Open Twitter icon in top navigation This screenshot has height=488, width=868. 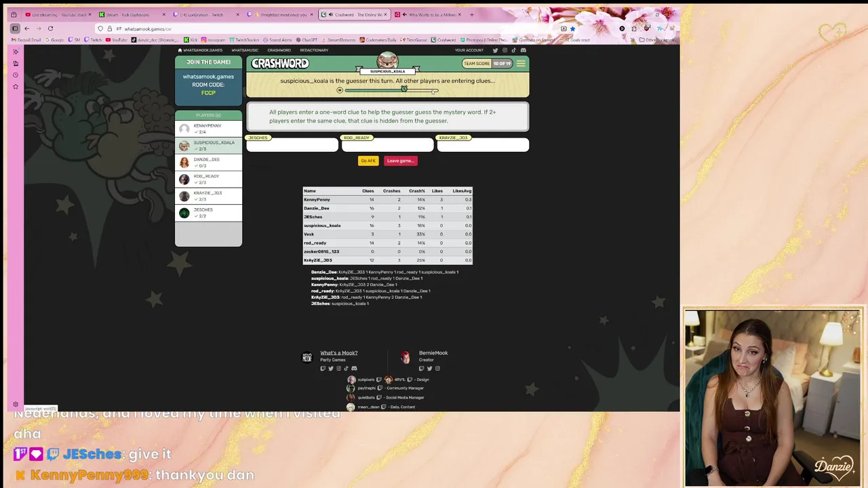point(495,50)
